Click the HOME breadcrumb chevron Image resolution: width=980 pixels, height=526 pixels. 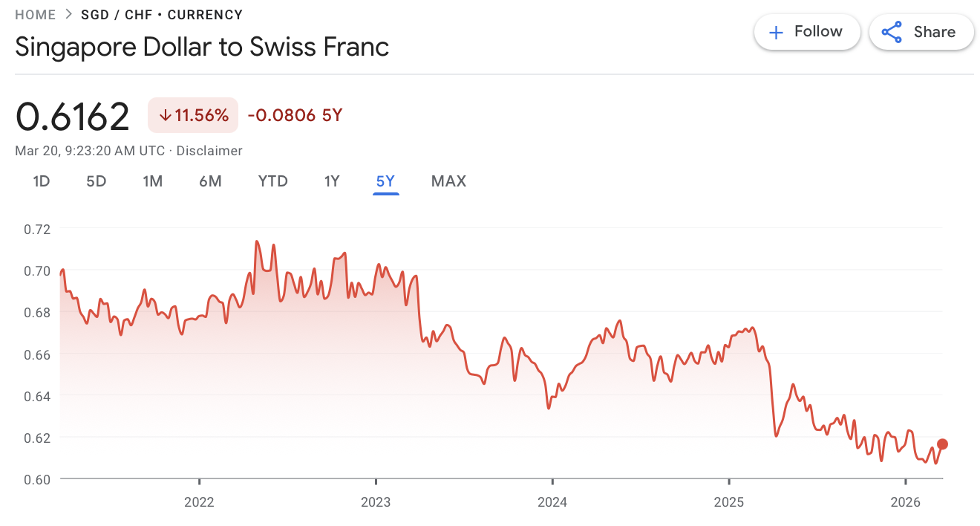(x=68, y=14)
